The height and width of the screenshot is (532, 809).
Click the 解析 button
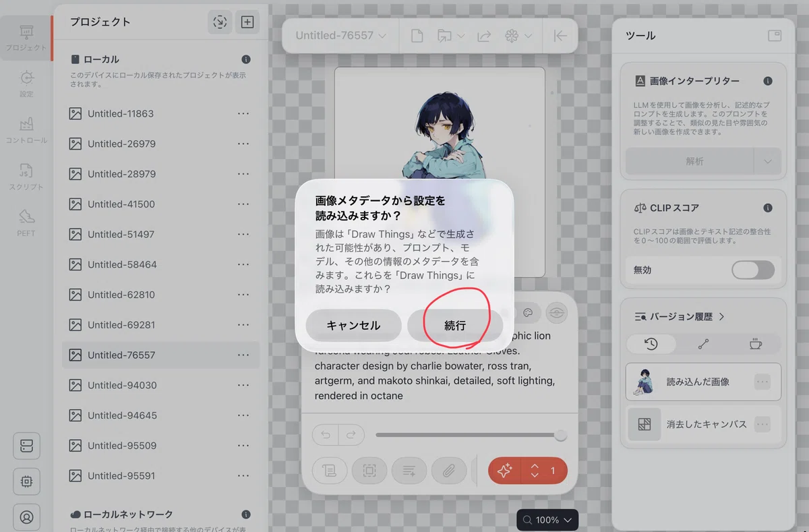click(x=690, y=162)
